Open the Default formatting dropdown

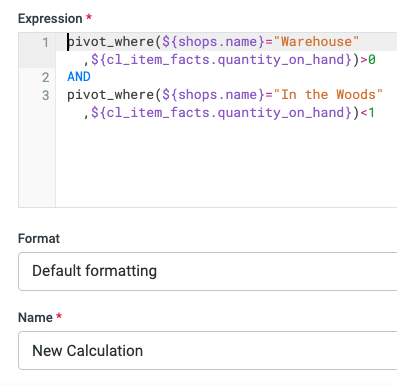[x=208, y=271]
